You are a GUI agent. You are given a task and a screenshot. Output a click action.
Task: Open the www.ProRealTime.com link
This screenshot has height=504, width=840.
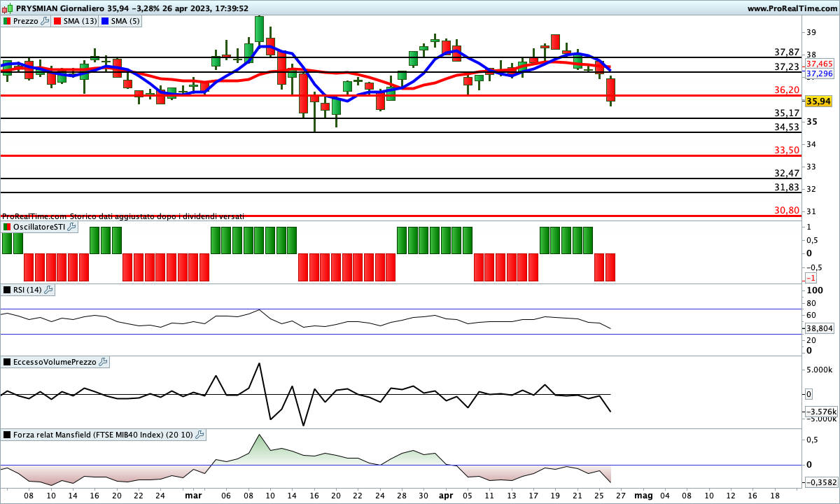click(x=792, y=8)
